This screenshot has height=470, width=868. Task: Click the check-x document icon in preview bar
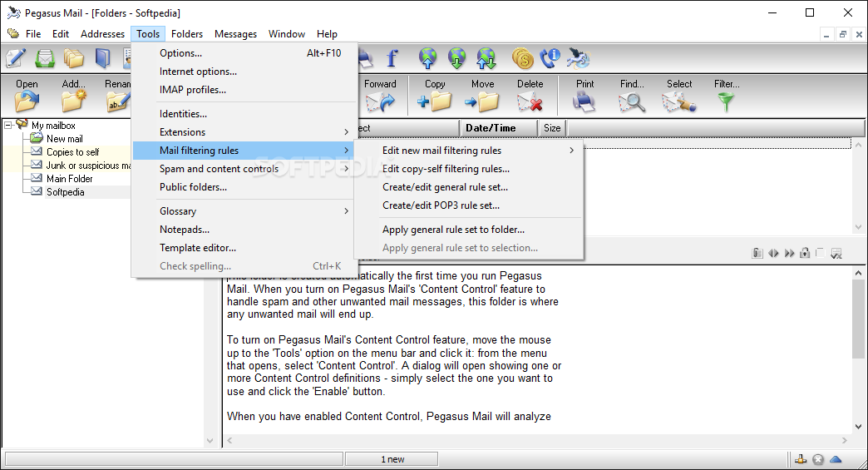836,253
